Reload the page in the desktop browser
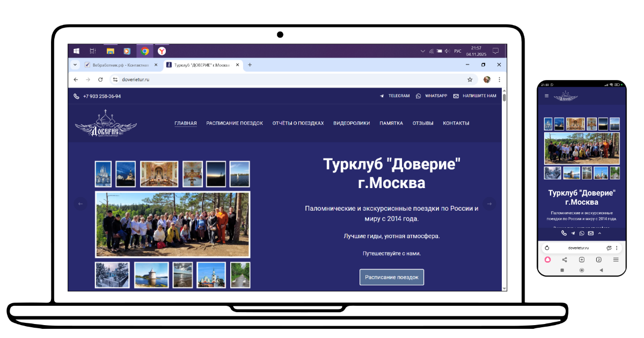 [x=100, y=80]
